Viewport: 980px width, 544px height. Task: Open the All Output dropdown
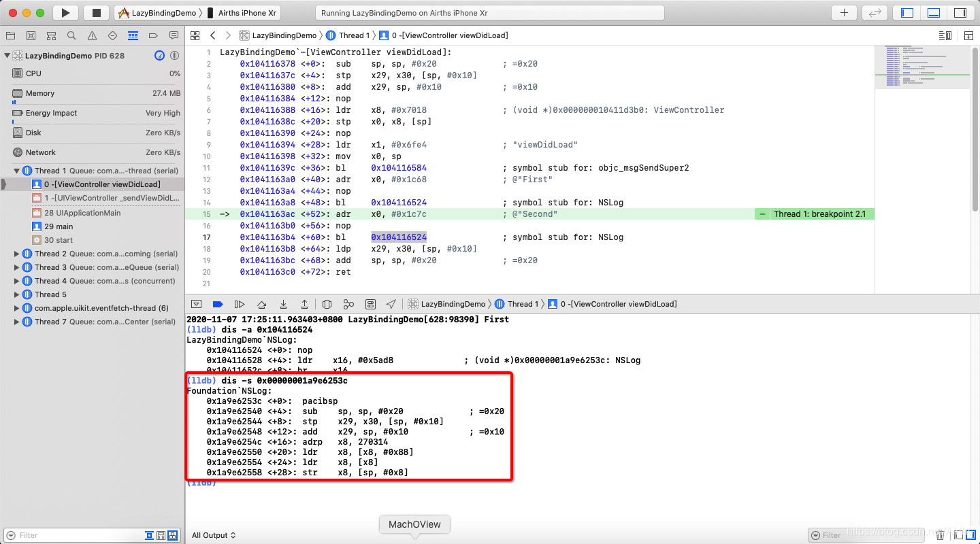tap(214, 535)
